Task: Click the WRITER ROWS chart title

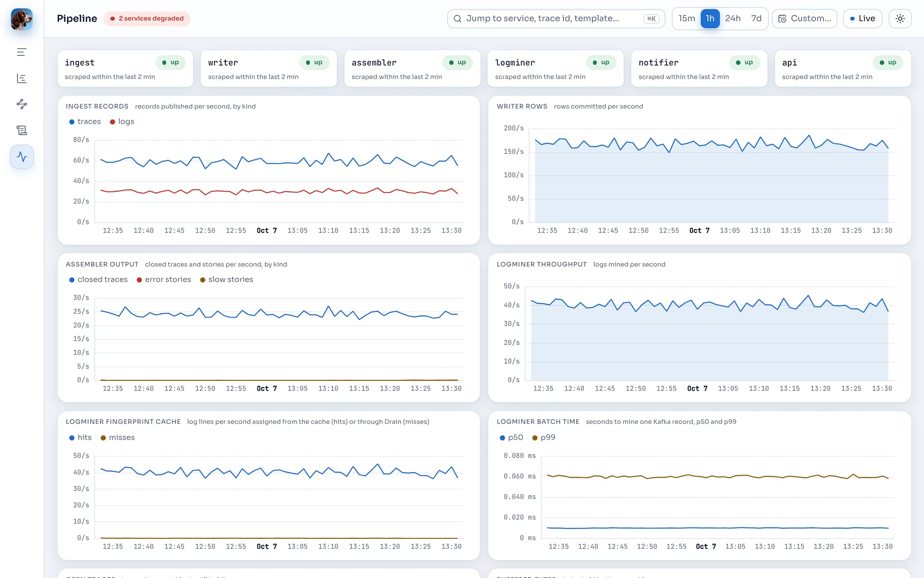Action: [522, 107]
